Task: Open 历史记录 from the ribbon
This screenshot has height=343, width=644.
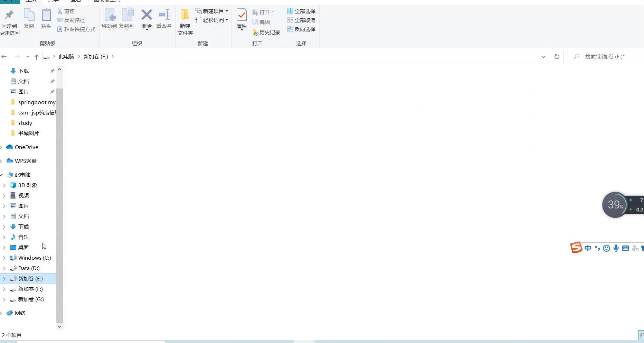Action: [266, 33]
